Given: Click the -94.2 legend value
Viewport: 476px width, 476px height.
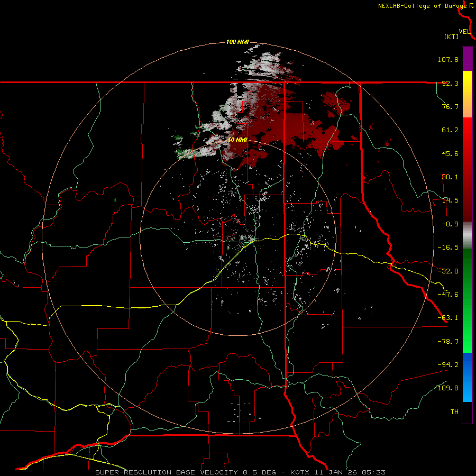Looking at the screenshot, I should 448,365.
